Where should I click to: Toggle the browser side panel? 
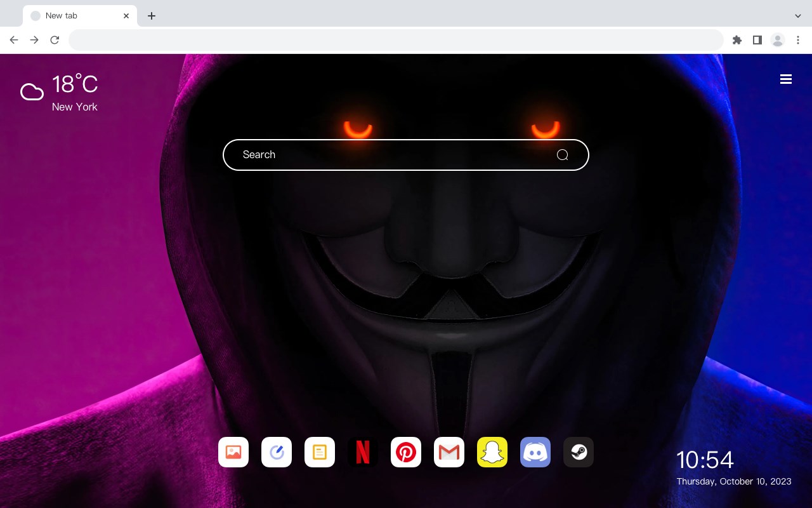point(757,40)
